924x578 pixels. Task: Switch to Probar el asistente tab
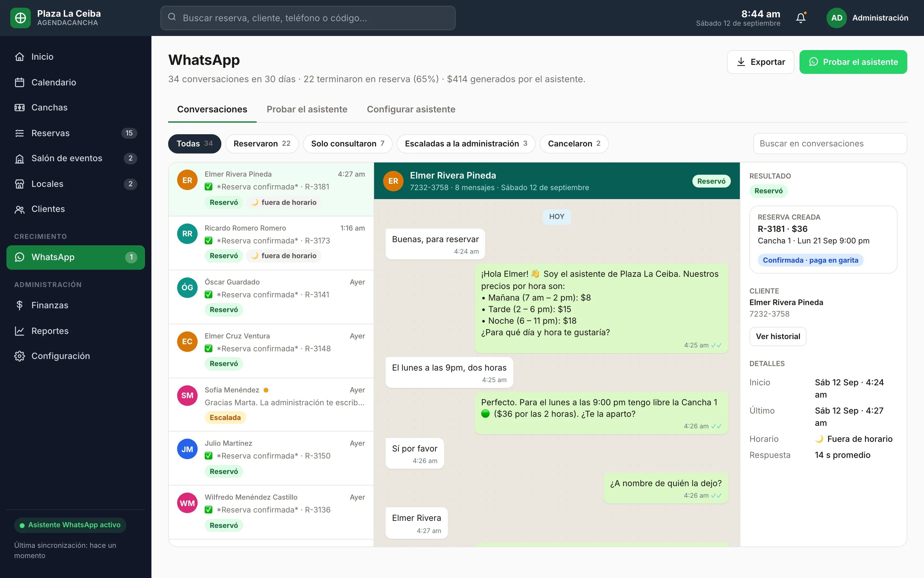coord(307,109)
